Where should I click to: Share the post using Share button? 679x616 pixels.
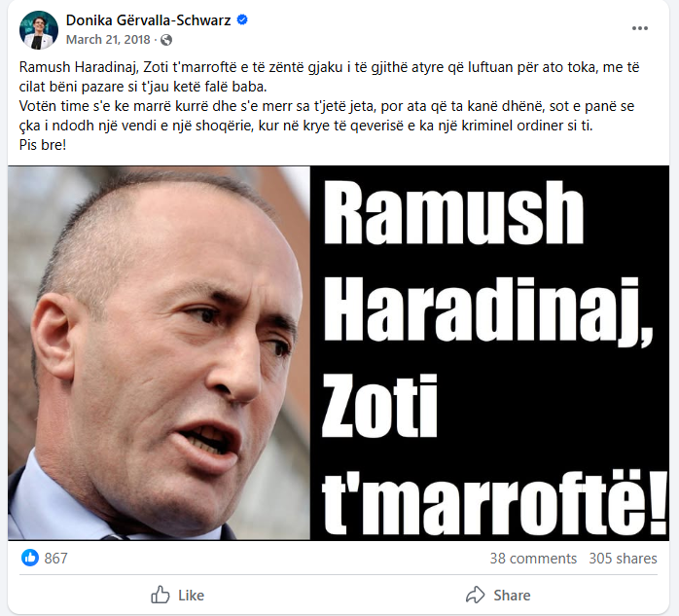(498, 596)
